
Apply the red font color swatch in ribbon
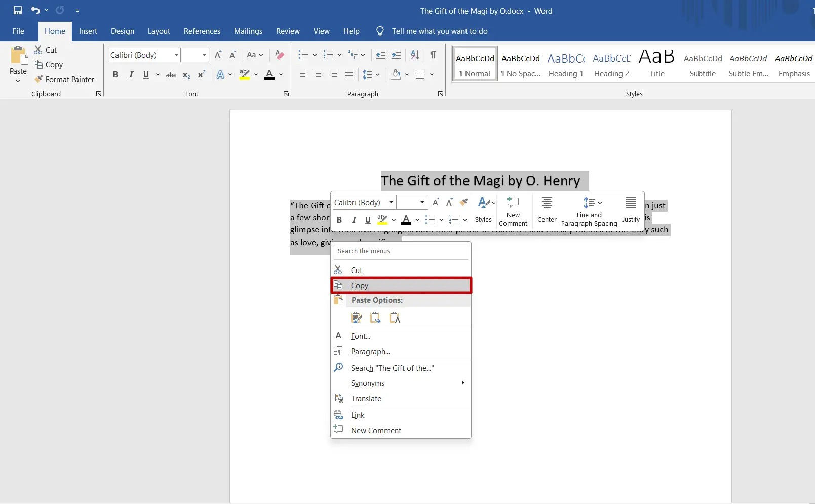click(269, 75)
